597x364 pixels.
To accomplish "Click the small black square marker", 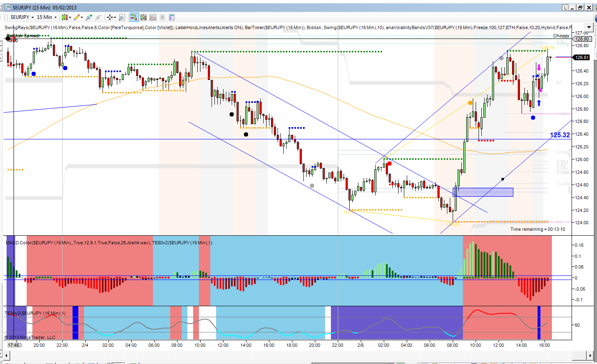I will (503, 179).
